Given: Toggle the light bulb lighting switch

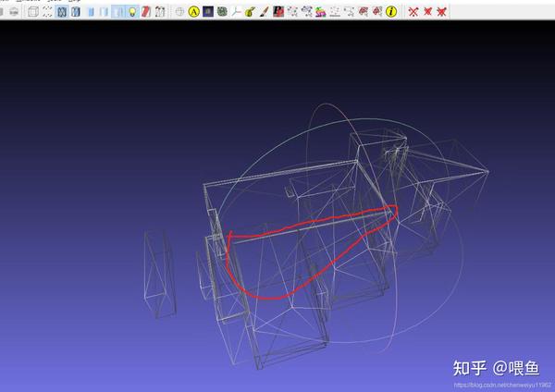Looking at the screenshot, I should (132, 12).
